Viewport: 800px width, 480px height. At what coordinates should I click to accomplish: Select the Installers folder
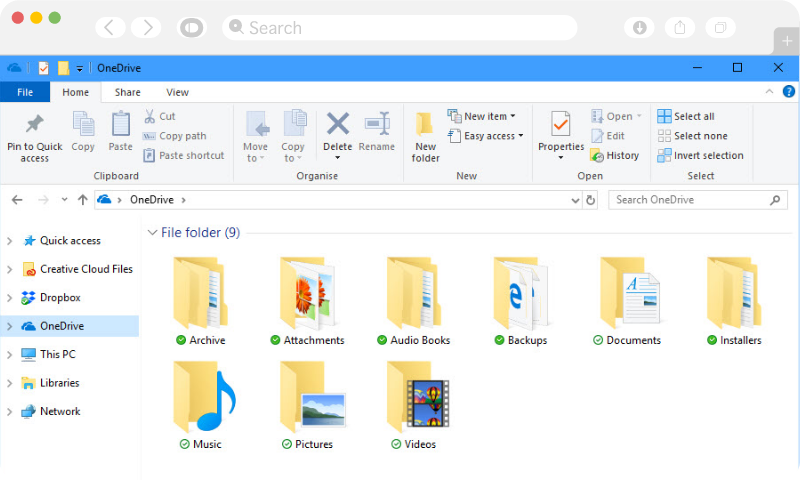pos(734,301)
